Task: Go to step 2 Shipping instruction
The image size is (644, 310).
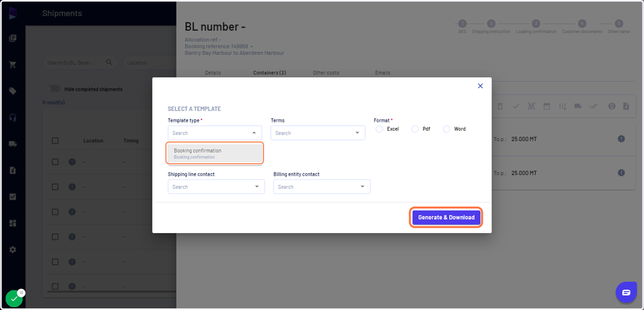Action: tap(491, 24)
